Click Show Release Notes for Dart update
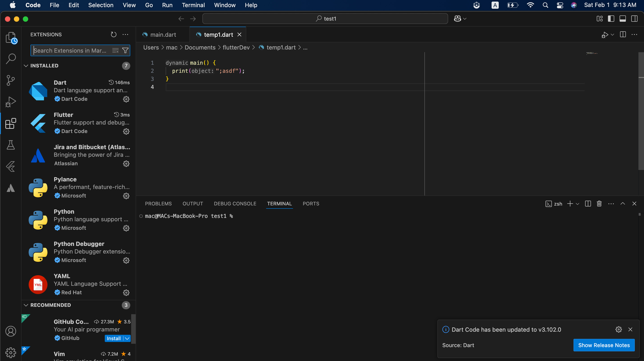Viewport: 644px width, 361px height. [604, 345]
